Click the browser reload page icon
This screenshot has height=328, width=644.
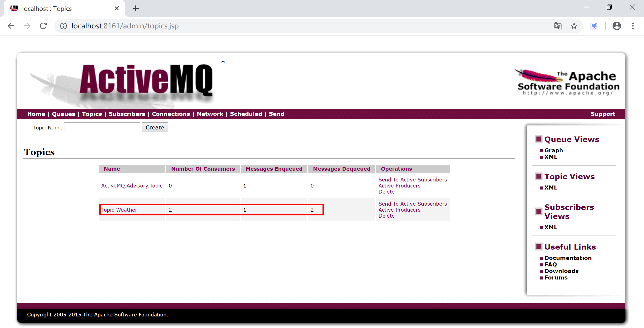click(44, 26)
